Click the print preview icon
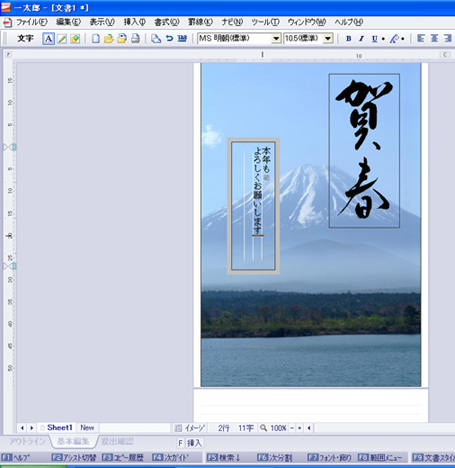 pyautogui.click(x=156, y=39)
